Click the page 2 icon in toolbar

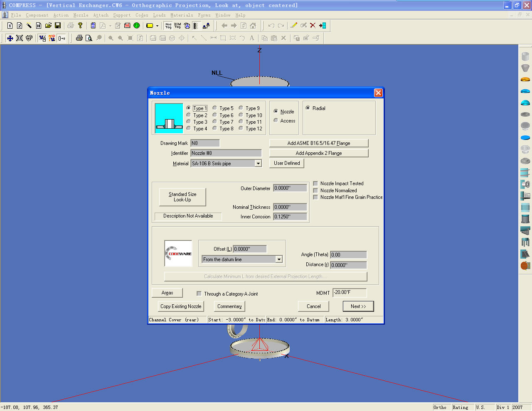pyautogui.click(x=20, y=26)
